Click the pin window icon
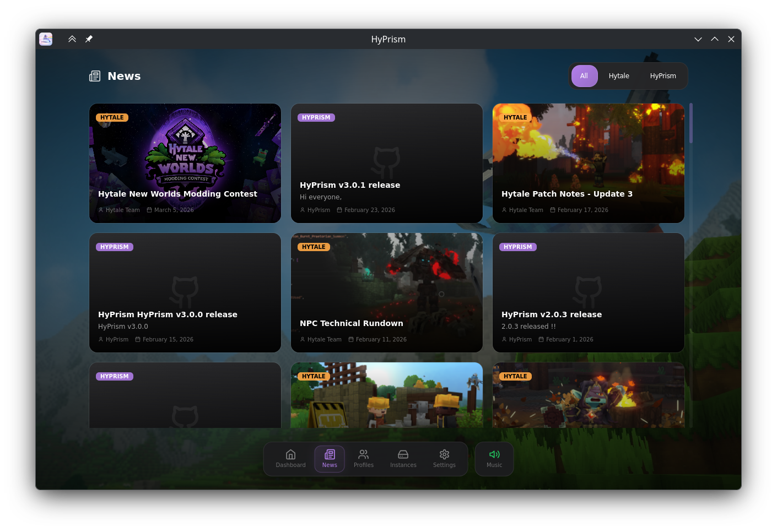The width and height of the screenshot is (777, 532). point(89,39)
